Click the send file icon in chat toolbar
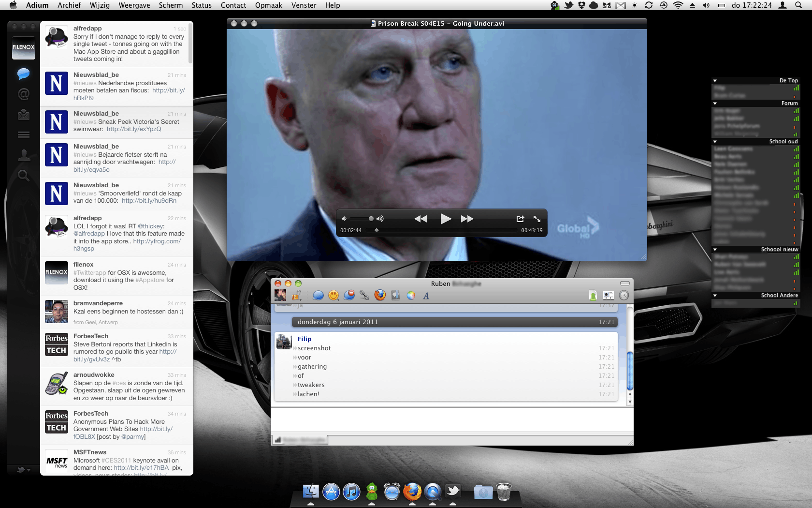Screen dimensions: 812x508 pyautogui.click(x=593, y=295)
